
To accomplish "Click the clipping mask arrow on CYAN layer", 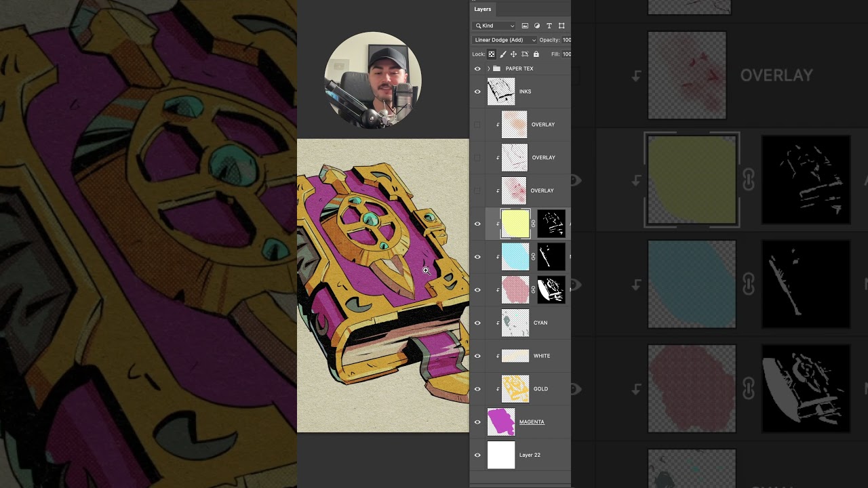I will (x=497, y=323).
